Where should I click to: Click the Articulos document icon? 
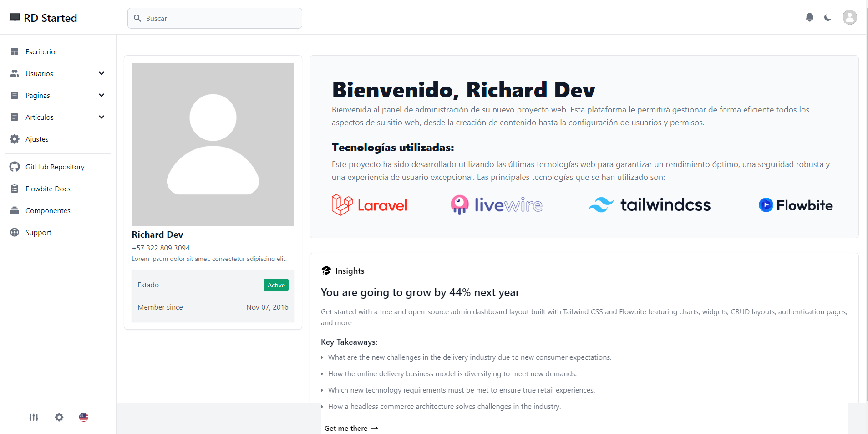pos(15,117)
